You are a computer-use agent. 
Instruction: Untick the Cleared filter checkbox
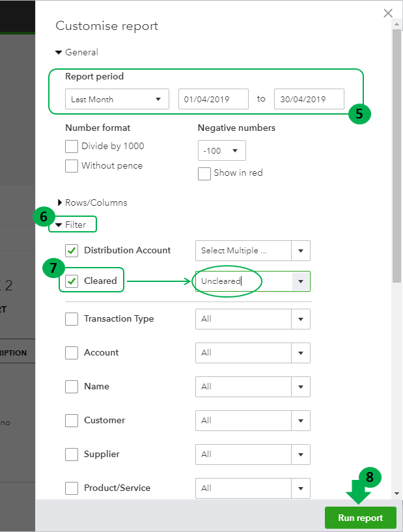tap(72, 281)
